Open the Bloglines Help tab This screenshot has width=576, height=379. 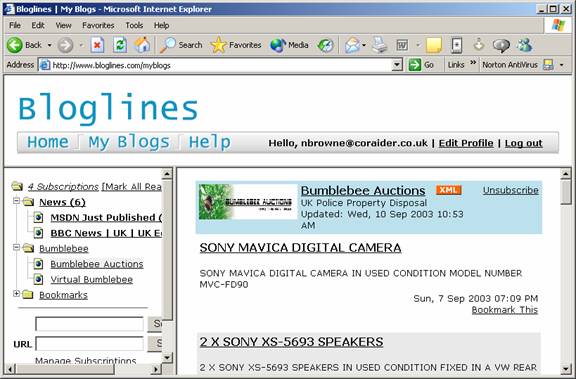(210, 142)
